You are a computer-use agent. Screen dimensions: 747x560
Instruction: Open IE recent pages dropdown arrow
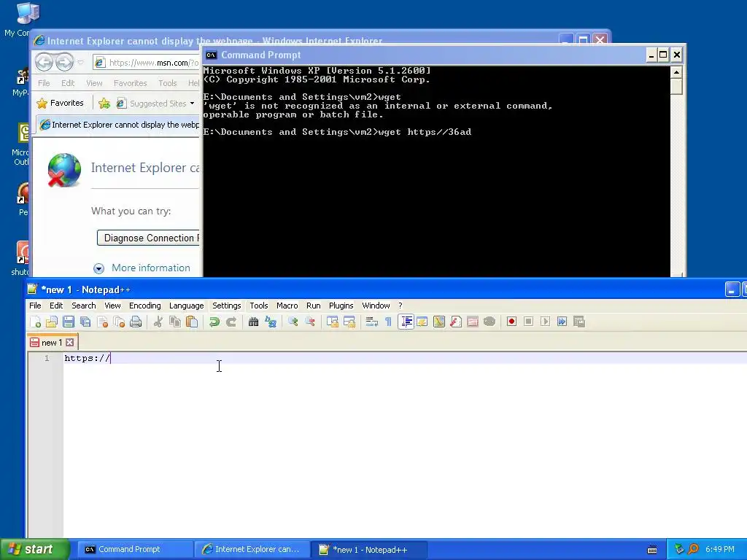click(x=80, y=63)
